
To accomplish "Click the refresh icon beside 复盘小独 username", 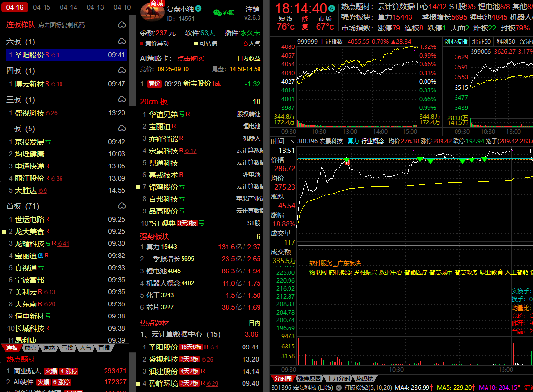I will point(198,9).
